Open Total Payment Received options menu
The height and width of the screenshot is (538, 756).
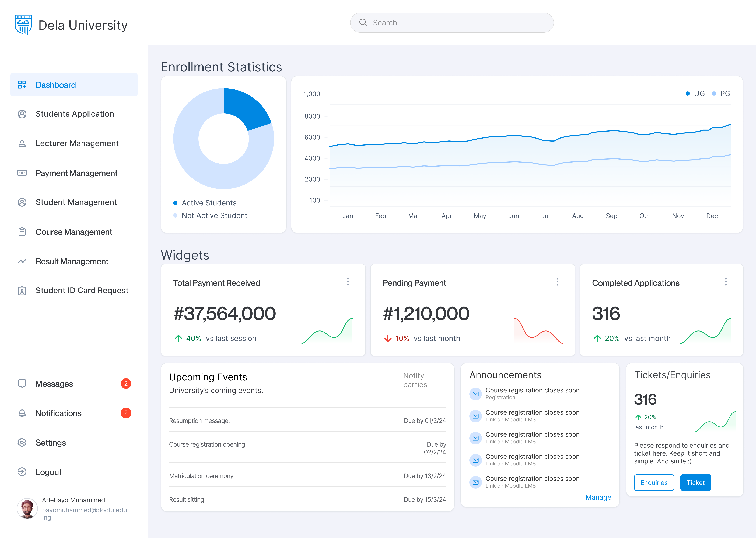pyautogui.click(x=348, y=282)
